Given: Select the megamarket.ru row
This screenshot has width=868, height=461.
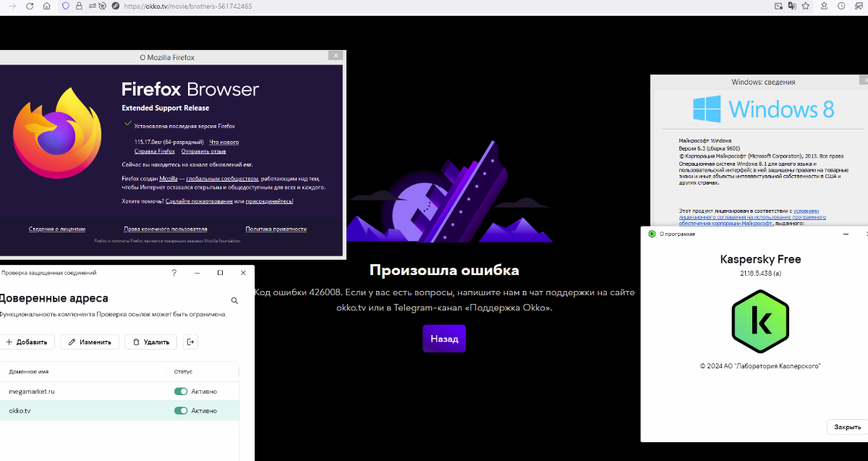Looking at the screenshot, I should pyautogui.click(x=119, y=392).
